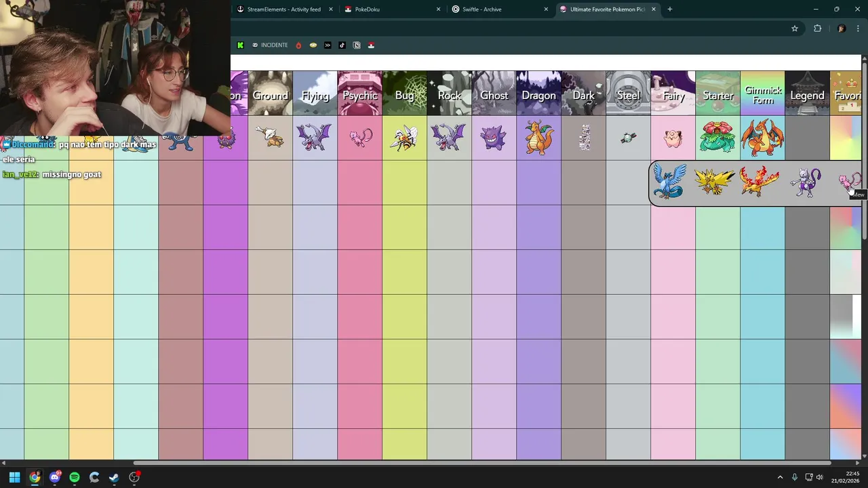This screenshot has width=868, height=488.
Task: Click the vertical page scrollbar
Action: tap(865, 152)
